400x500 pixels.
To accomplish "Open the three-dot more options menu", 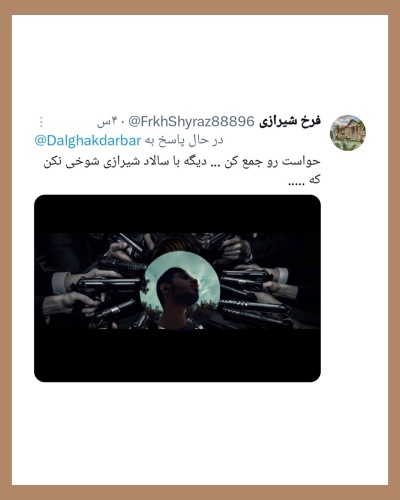I will point(41,122).
